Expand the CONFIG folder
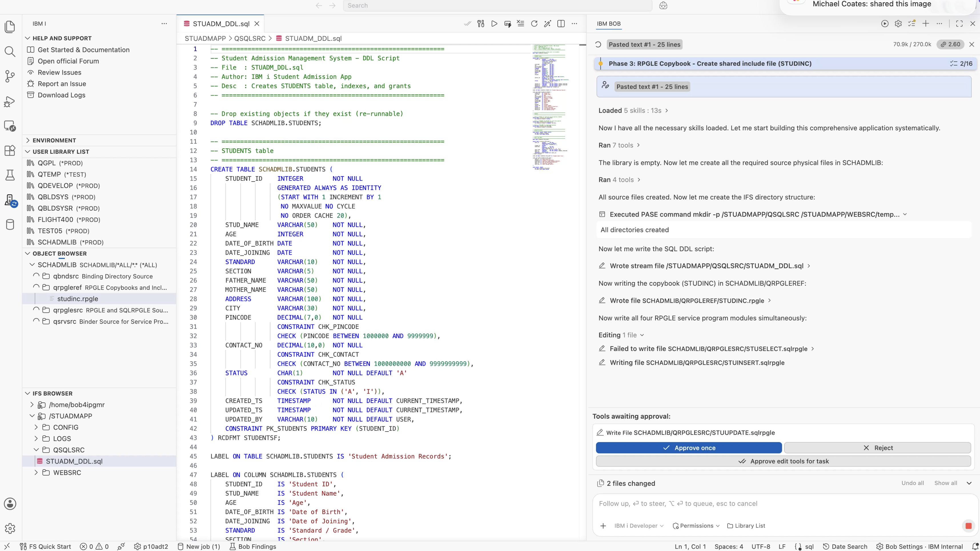The width and height of the screenshot is (980, 551). [36, 427]
